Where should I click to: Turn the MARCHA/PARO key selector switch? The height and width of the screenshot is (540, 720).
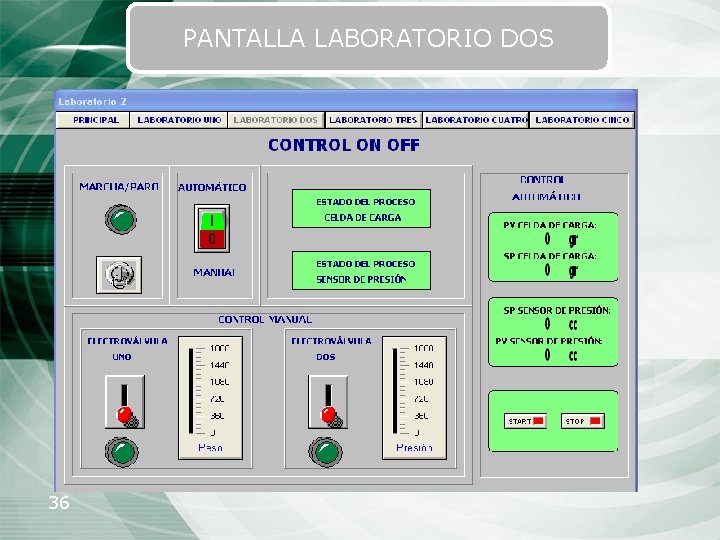(119, 275)
